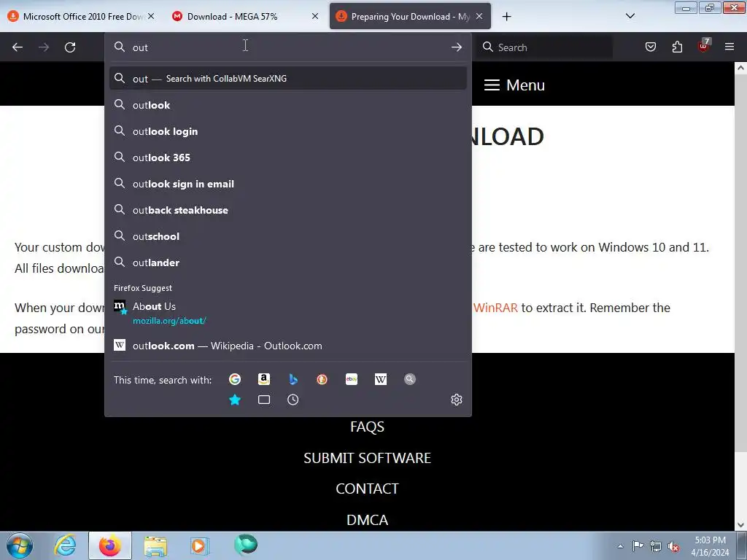
Task: Click scrollbar down arrow
Action: point(740,525)
